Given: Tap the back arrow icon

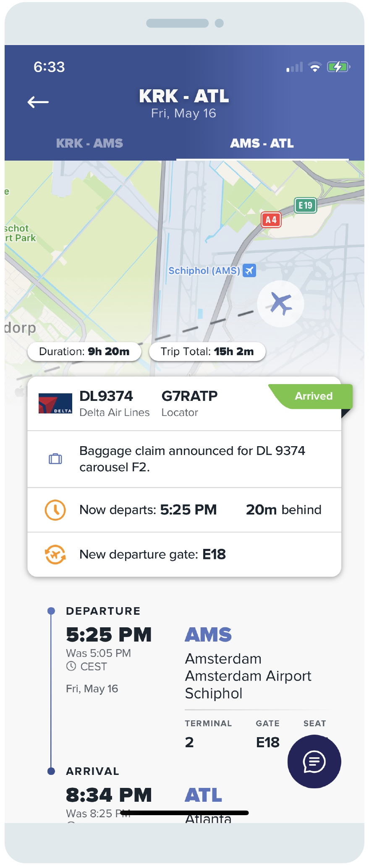Looking at the screenshot, I should (38, 102).
